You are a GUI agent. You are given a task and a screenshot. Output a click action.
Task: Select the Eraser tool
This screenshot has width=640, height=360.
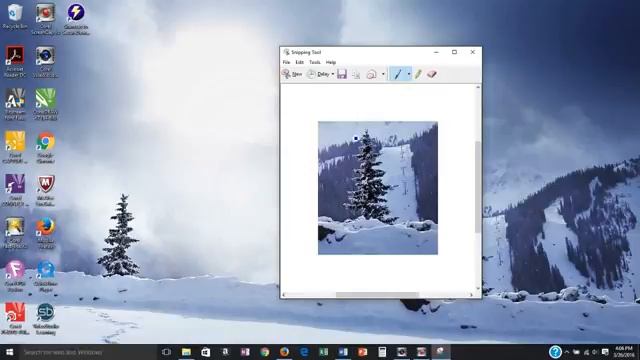click(x=432, y=74)
